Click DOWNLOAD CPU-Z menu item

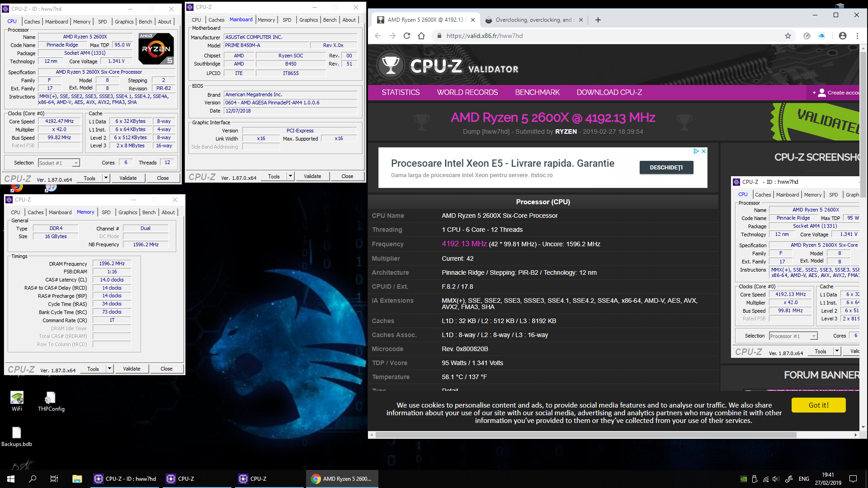point(609,93)
